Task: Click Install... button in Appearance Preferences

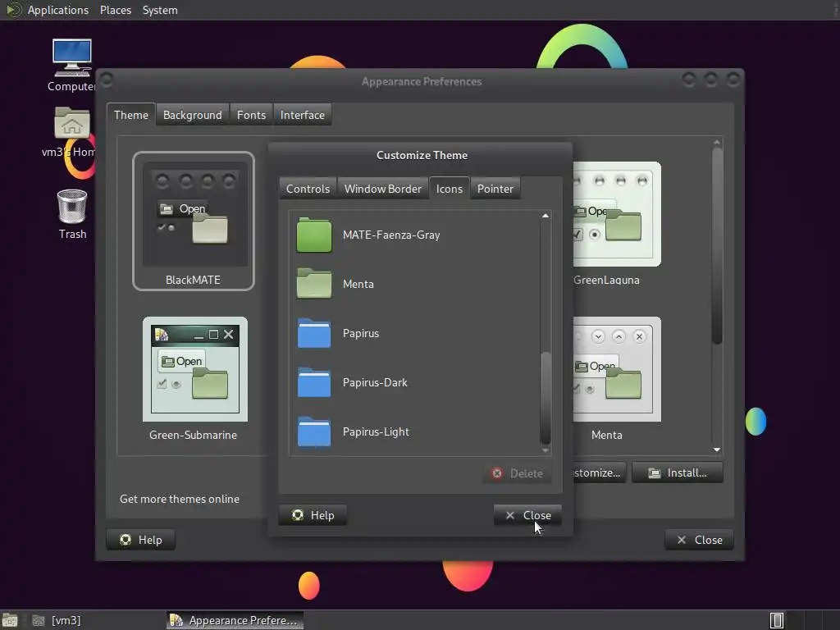Action: 678,472
